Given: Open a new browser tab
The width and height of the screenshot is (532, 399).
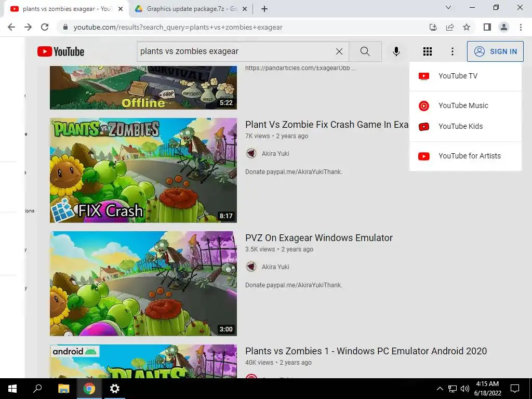Looking at the screenshot, I should (x=264, y=9).
